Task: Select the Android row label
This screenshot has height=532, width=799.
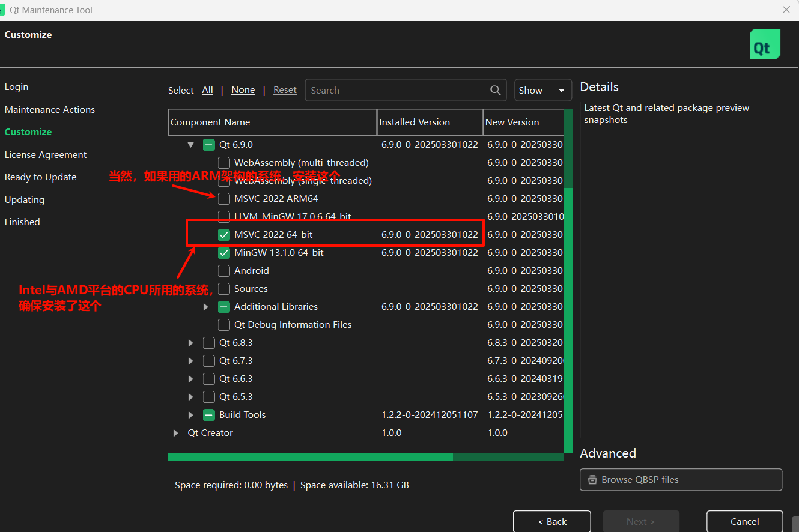Action: coord(252,271)
